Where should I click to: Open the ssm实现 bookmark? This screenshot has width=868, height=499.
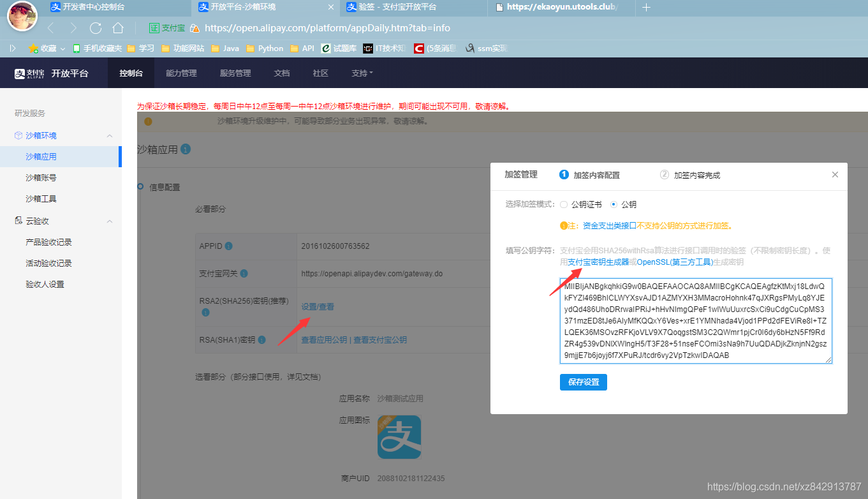(487, 48)
